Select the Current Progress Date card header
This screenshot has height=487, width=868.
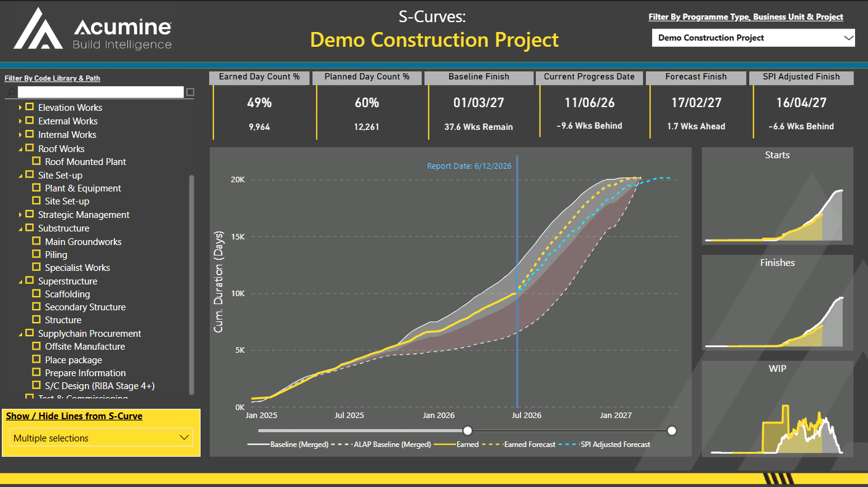tap(589, 78)
